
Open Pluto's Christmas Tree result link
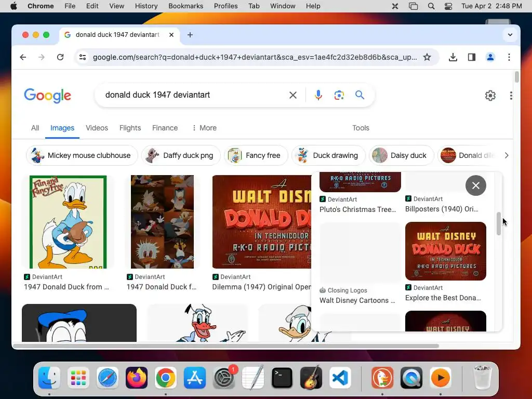point(357,209)
